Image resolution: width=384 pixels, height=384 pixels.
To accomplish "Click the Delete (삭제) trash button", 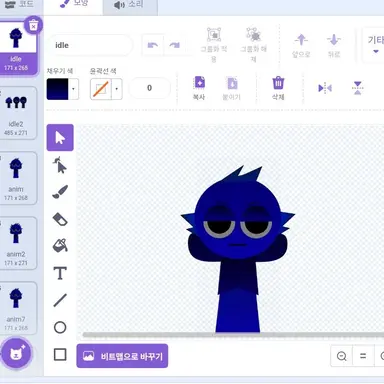I will (278, 88).
